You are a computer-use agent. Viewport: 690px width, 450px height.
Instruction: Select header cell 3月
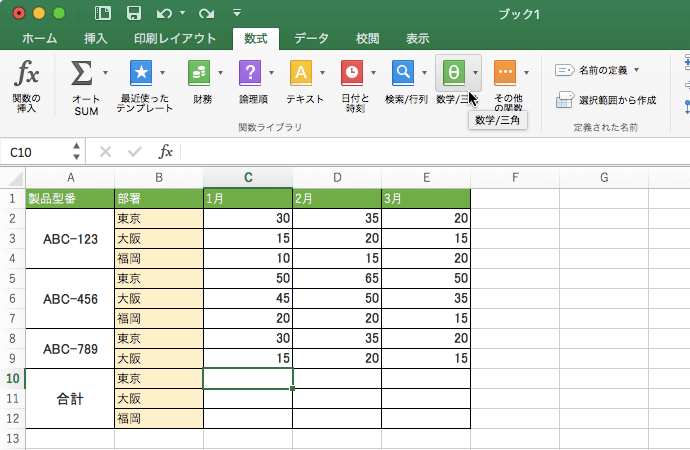[426, 198]
